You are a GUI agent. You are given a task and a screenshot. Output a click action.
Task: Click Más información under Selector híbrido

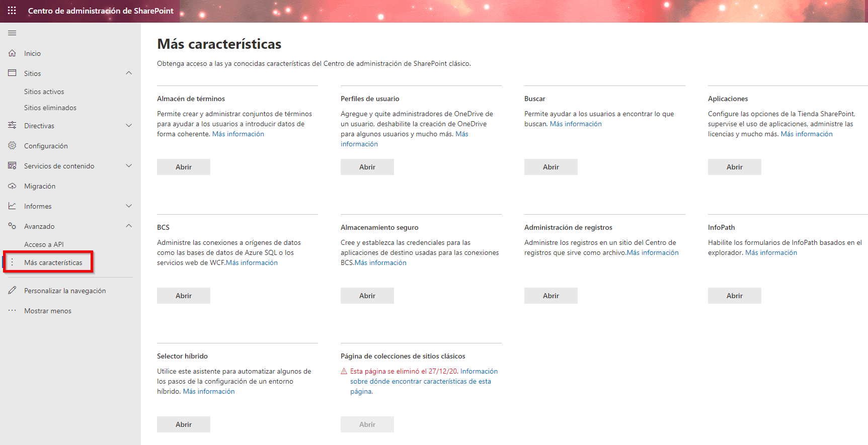[209, 391]
